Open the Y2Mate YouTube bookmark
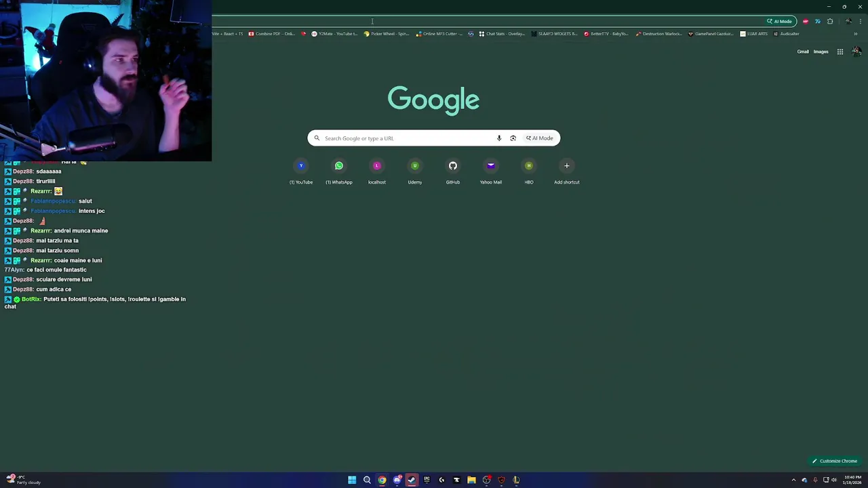Screen dimensions: 868x488 (334, 34)
